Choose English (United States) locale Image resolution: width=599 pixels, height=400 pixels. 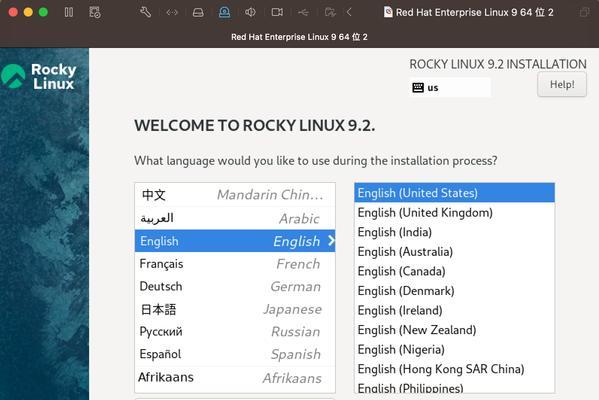[x=455, y=193]
